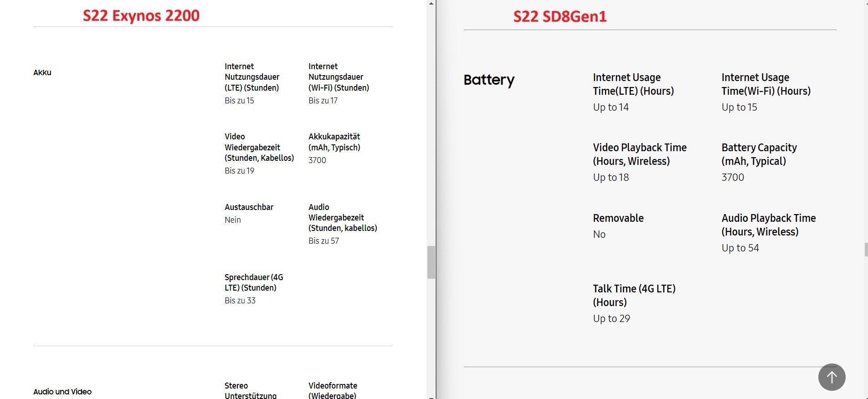
Task: Click the Internet Usage Time(Wi-Fi) label
Action: point(765,84)
